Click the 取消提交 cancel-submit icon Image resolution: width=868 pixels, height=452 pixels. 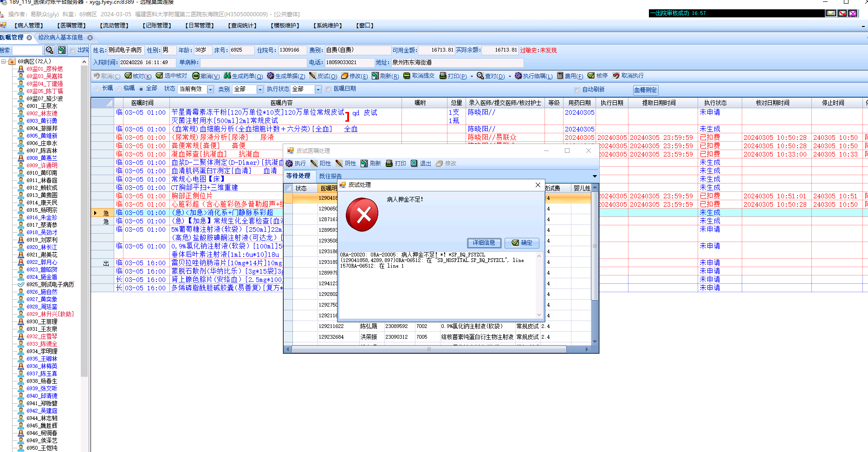tap(407, 76)
